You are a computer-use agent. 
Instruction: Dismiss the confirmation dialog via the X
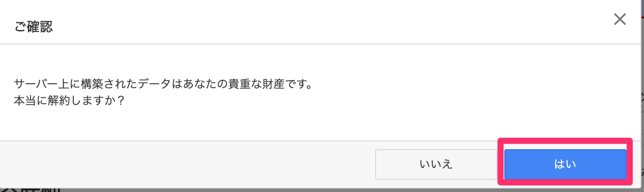click(x=620, y=19)
